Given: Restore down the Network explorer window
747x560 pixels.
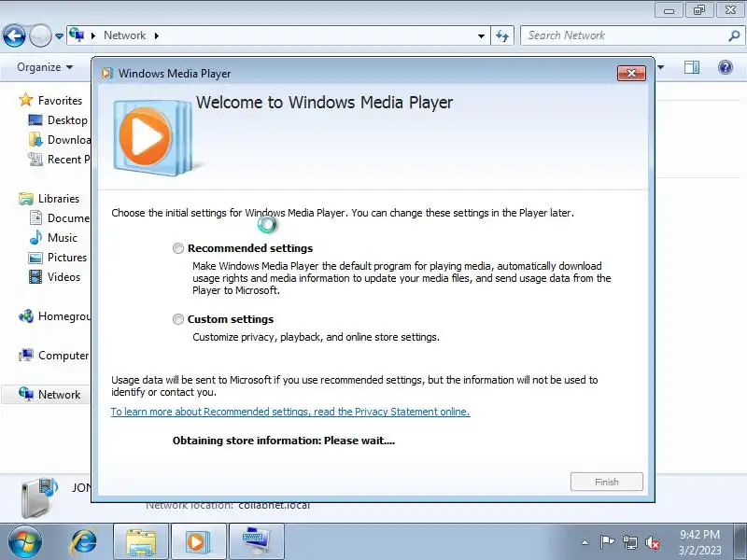Looking at the screenshot, I should click(698, 10).
